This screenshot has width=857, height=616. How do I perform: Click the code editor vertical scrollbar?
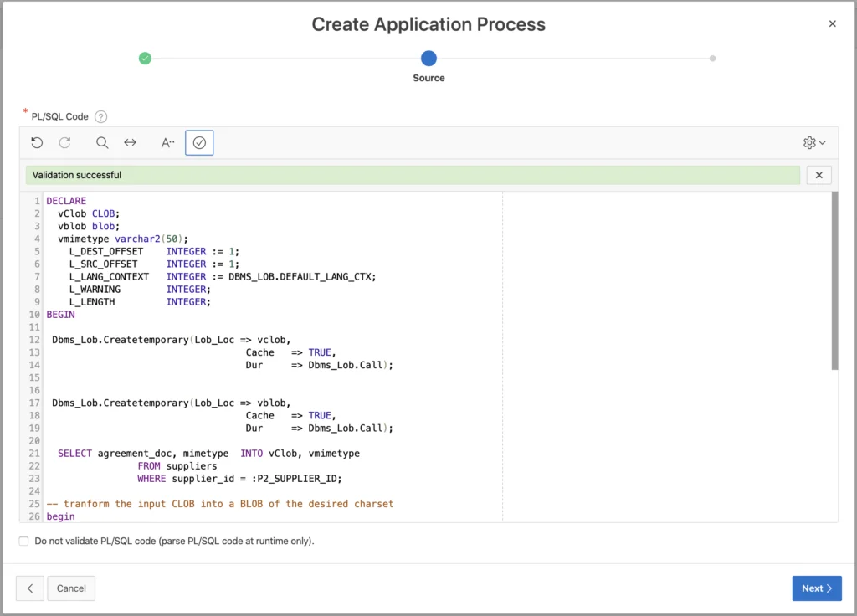834,281
